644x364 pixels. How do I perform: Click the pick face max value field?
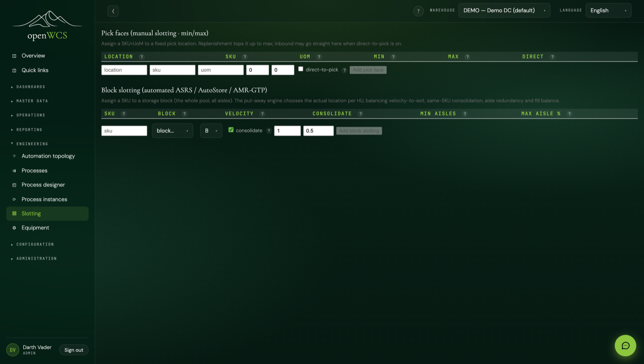(x=283, y=70)
